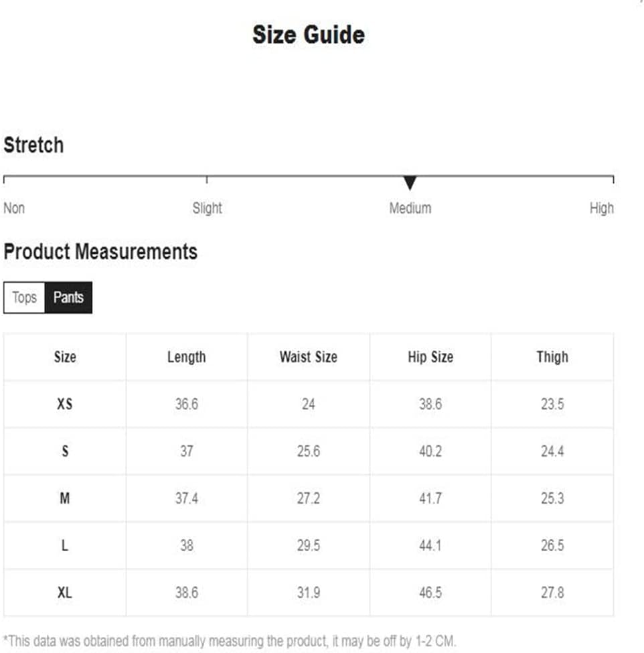Image resolution: width=644 pixels, height=653 pixels.
Task: Select the Pants tab
Action: (x=69, y=297)
